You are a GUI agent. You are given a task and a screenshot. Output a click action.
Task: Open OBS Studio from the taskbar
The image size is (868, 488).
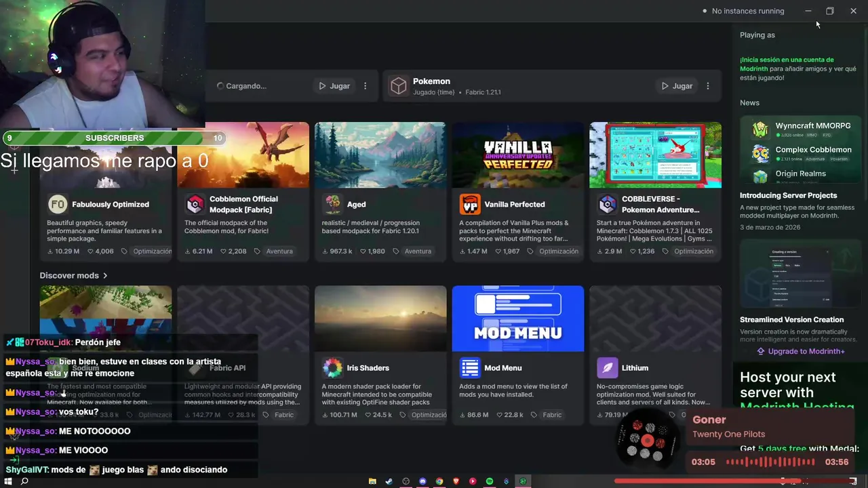click(406, 481)
